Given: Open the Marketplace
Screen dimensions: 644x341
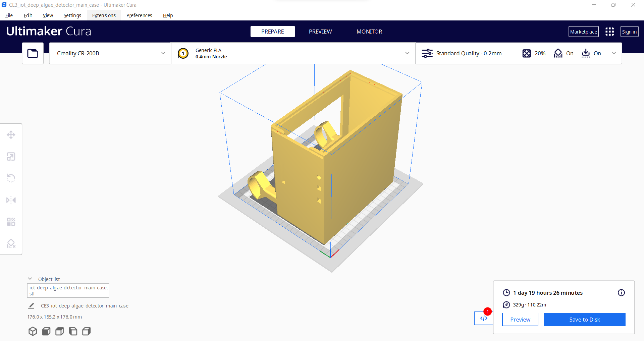Looking at the screenshot, I should click(x=584, y=32).
